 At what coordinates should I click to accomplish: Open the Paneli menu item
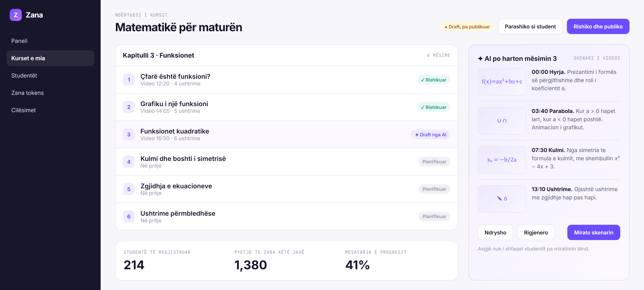click(x=50, y=41)
